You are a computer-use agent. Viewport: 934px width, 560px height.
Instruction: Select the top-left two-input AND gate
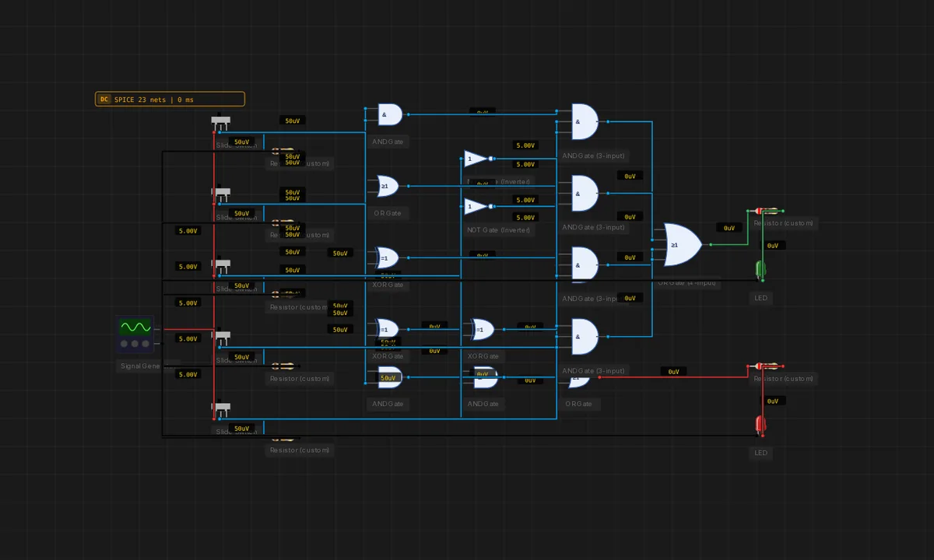click(x=388, y=115)
